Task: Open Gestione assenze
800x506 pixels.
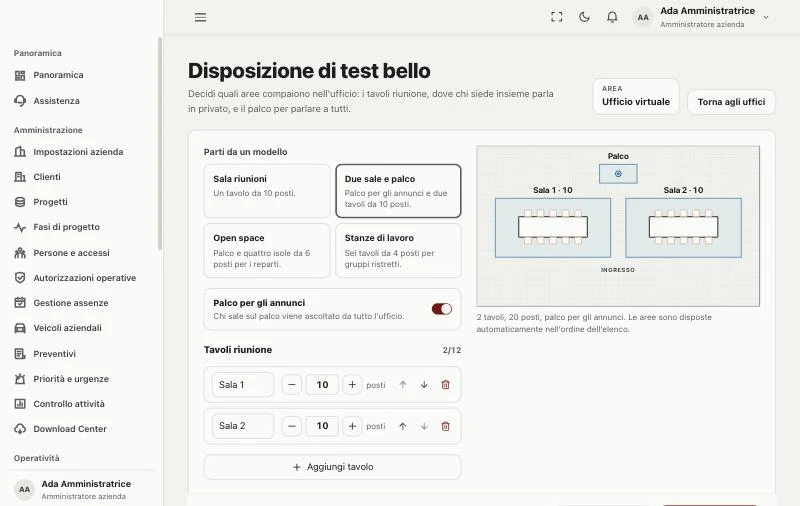Action: 70,303
